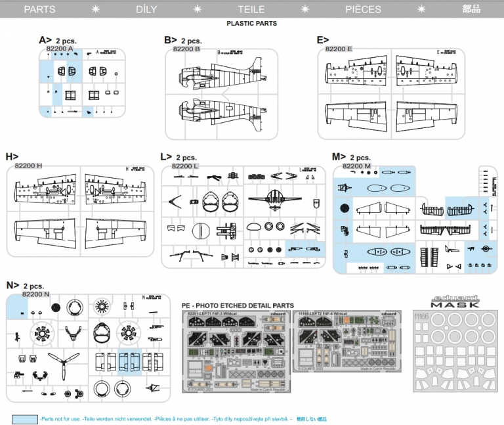The height and width of the screenshot is (425, 504).
Task: Select the TEILE header label
Action: click(x=251, y=9)
